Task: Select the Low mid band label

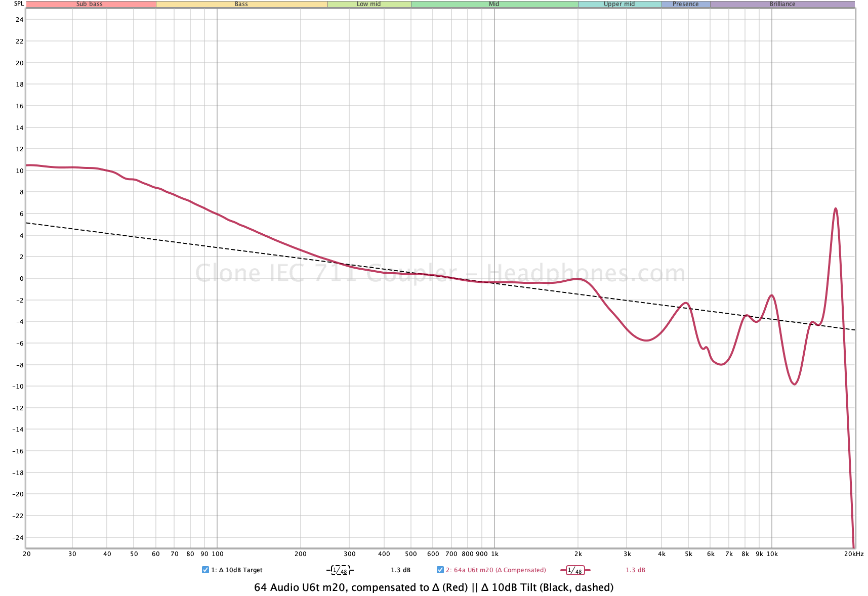Action: (369, 4)
